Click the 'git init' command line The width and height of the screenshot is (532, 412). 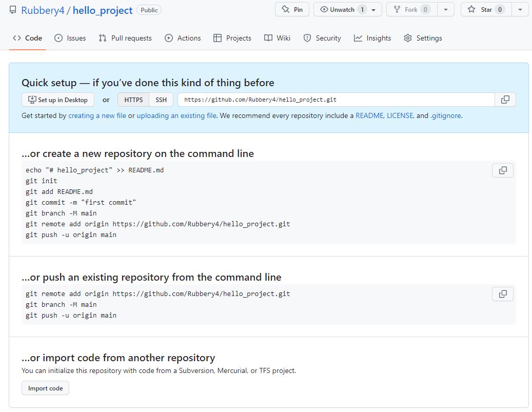point(42,181)
